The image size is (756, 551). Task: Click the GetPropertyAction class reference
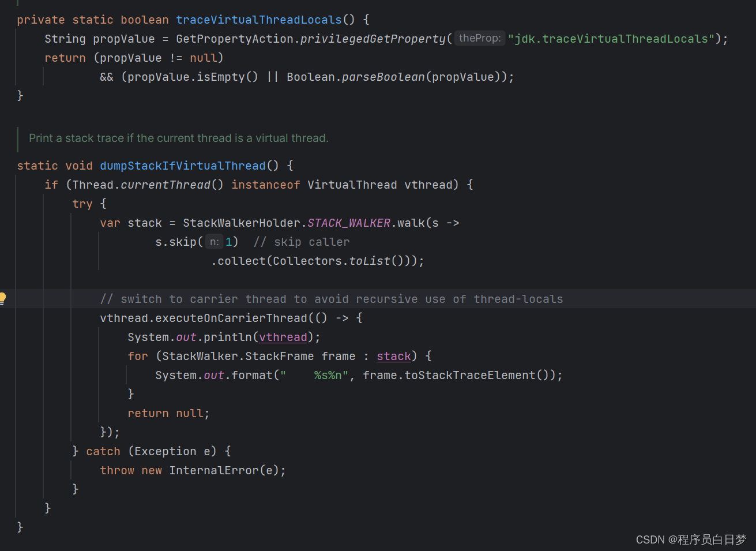(235, 39)
